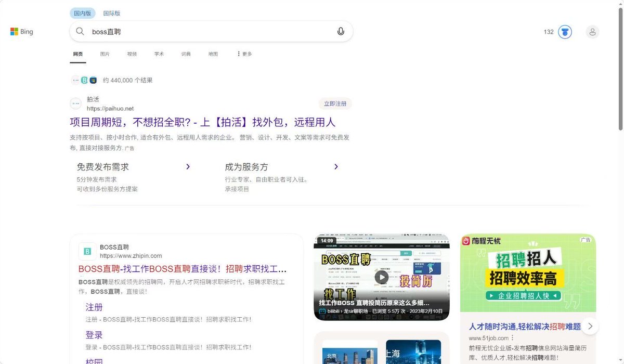624x364 pixels.
Task: Open 人才随时沟通 ad link
Action: 525,327
